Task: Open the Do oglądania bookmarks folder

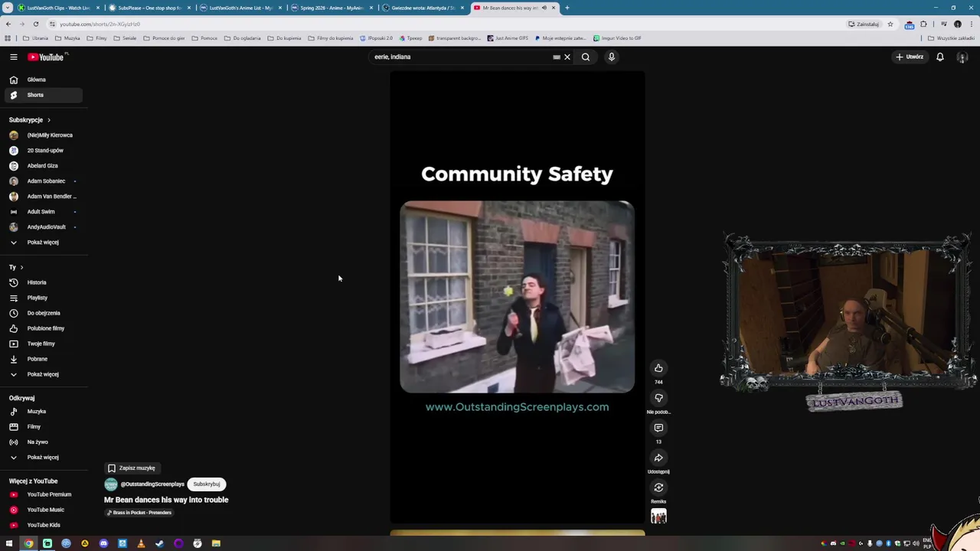Action: (243, 38)
